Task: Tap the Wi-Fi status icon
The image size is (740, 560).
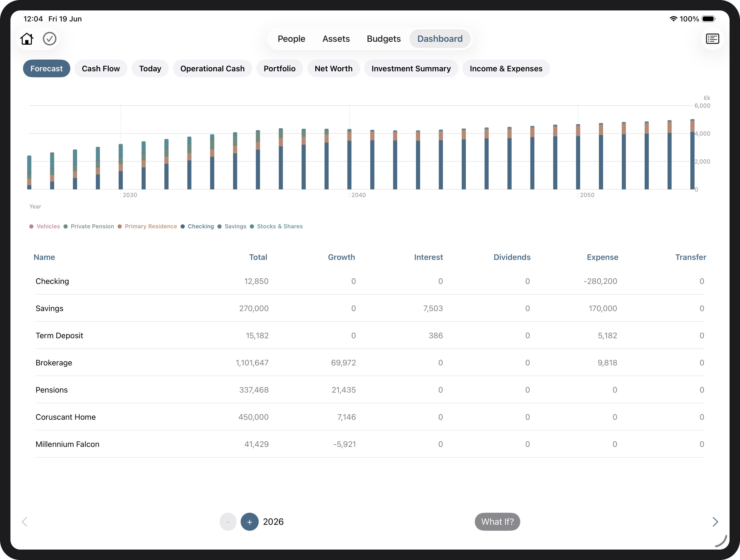Action: coord(673,19)
